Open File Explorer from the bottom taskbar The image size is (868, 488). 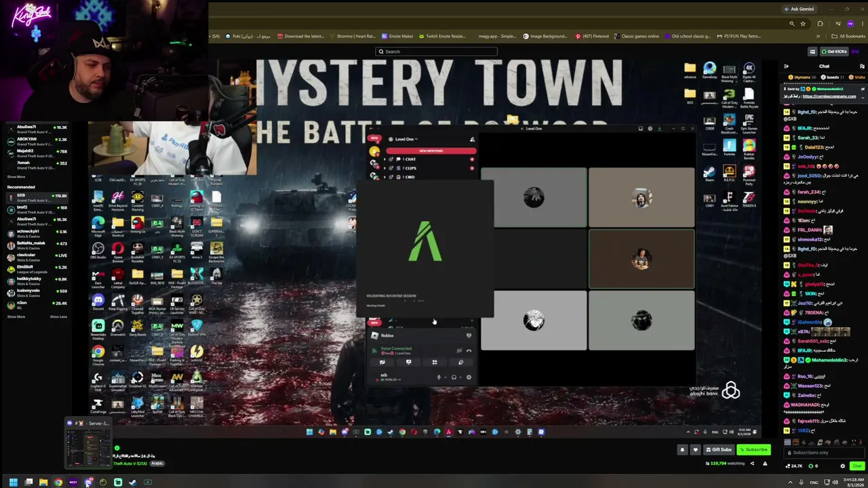pos(43,483)
